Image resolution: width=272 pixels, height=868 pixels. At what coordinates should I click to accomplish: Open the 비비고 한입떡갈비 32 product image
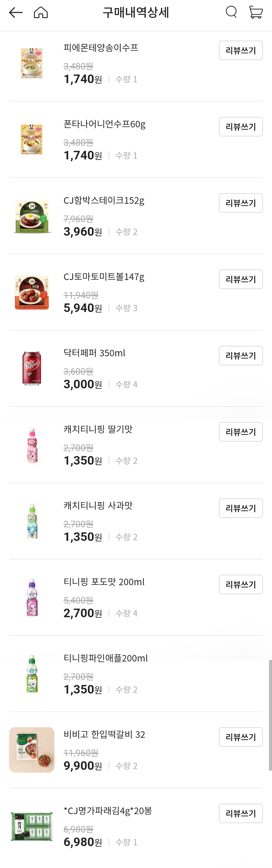coord(32,750)
